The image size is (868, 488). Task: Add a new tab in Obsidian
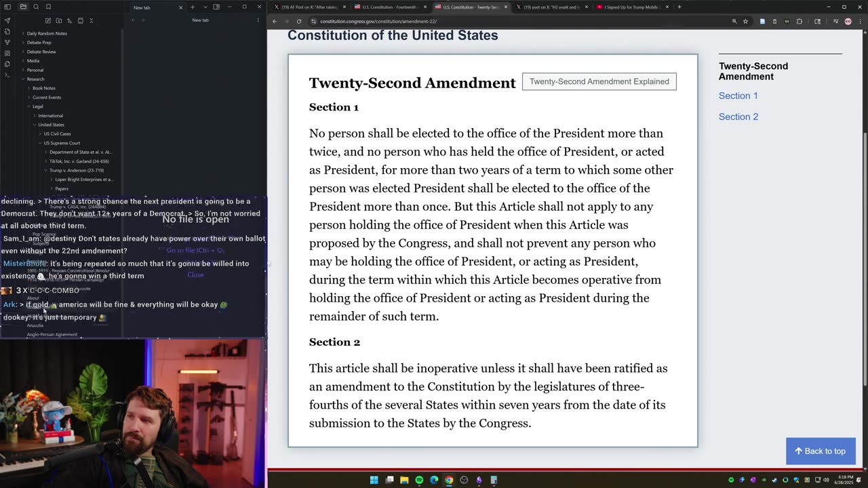pyautogui.click(x=192, y=7)
